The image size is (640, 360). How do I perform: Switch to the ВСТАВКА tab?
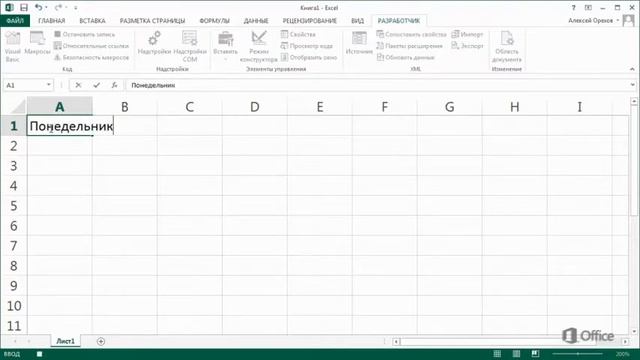coord(92,20)
